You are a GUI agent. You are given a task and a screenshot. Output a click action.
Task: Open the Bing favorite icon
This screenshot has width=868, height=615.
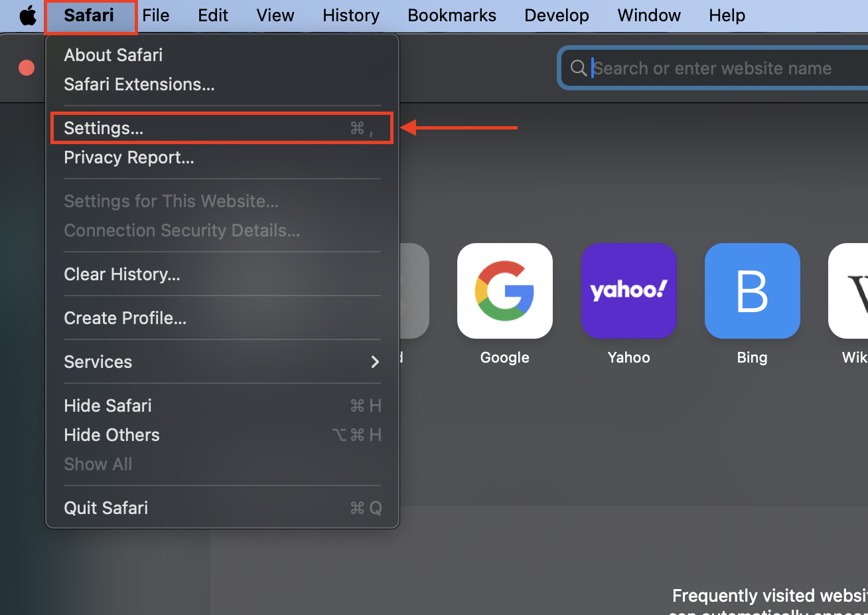point(752,291)
